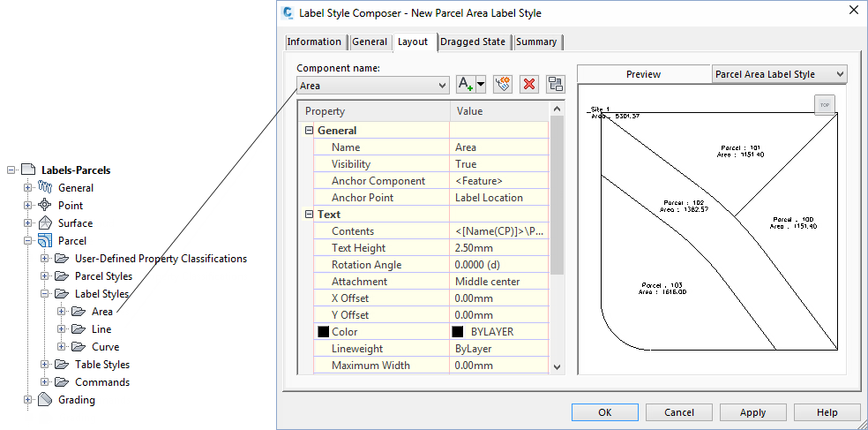Expand the General tree node
Viewport: 868px width, 430px height.
(x=27, y=188)
